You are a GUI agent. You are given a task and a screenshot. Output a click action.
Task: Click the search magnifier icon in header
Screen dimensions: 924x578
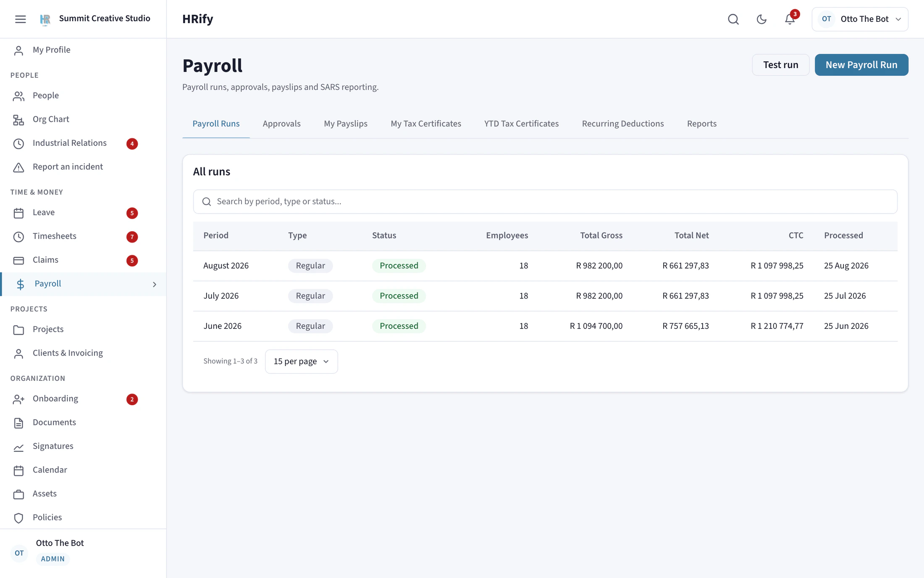(733, 19)
